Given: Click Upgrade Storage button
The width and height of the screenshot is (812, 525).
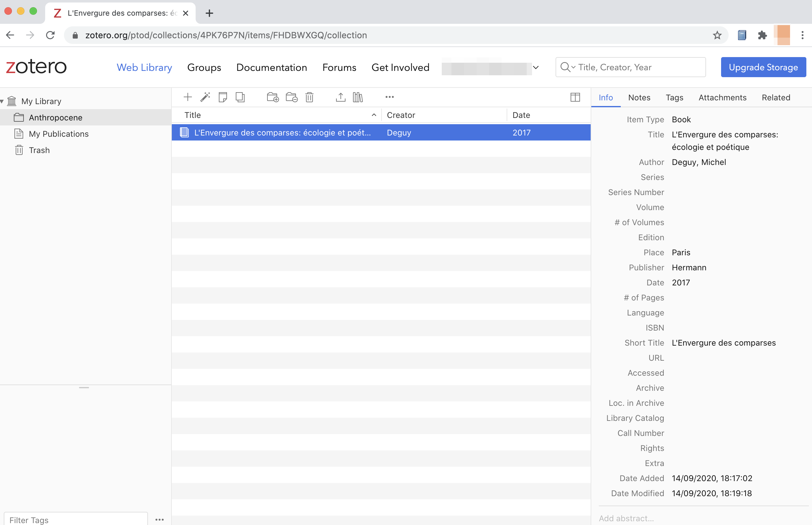Looking at the screenshot, I should pyautogui.click(x=763, y=67).
